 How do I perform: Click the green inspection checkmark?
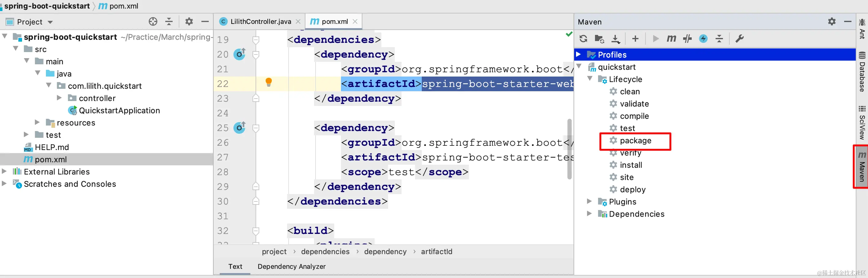(569, 34)
